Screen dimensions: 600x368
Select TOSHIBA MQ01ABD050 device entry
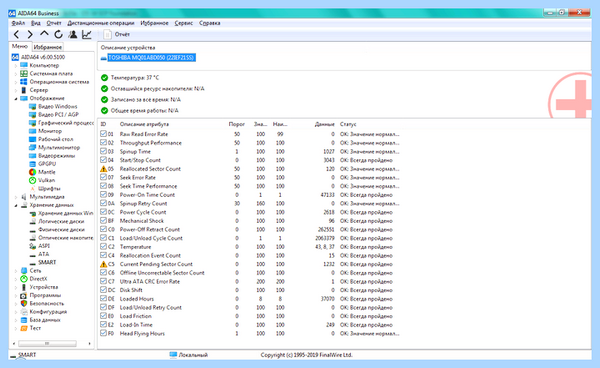152,58
